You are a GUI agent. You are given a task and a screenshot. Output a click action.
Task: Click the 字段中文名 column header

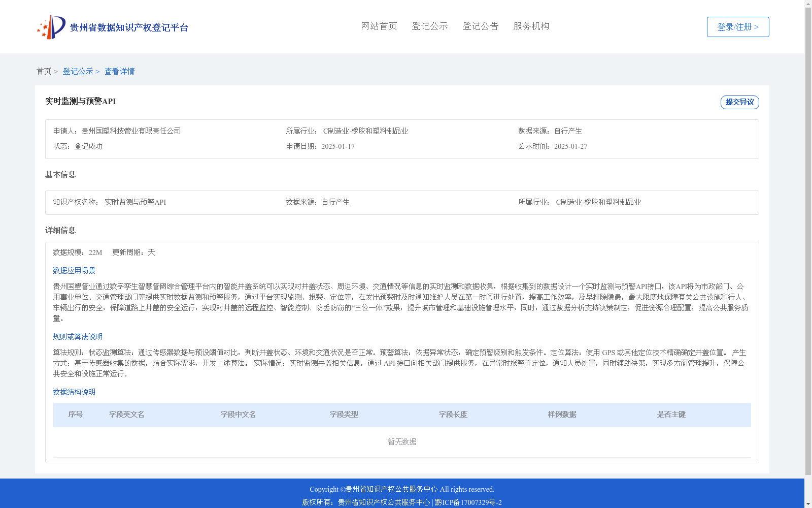pos(239,415)
